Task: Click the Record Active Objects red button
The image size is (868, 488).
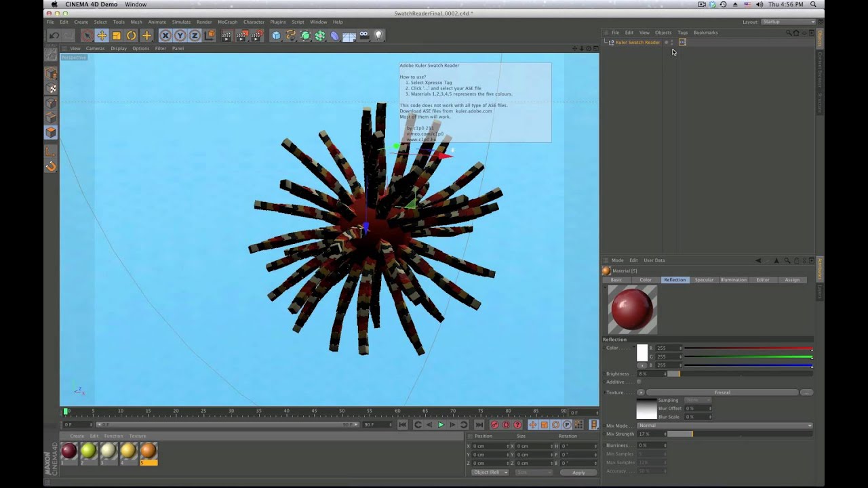Action: pyautogui.click(x=494, y=425)
